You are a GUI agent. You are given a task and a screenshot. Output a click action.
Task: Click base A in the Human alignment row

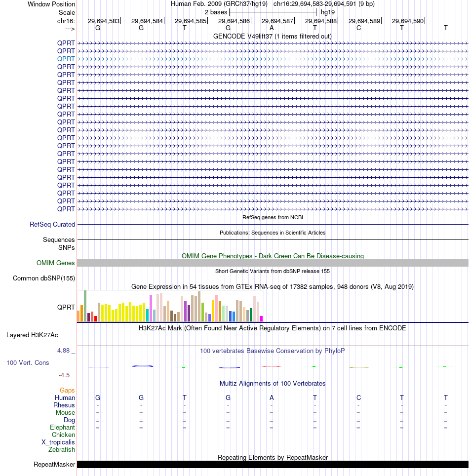[x=272, y=397]
